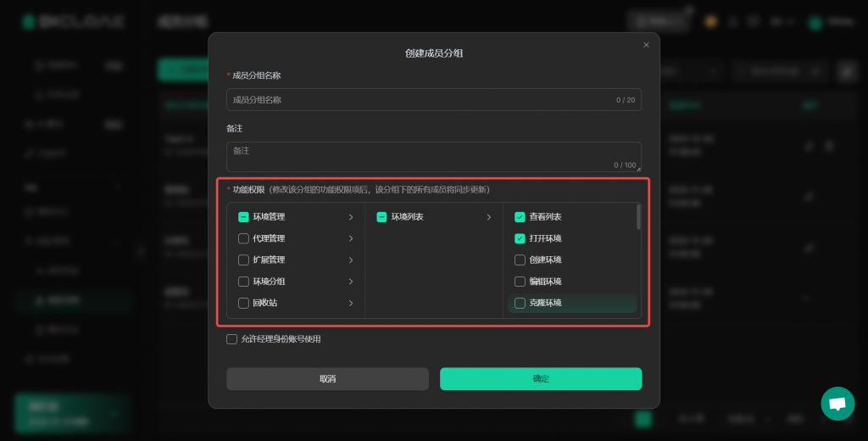This screenshot has height=441, width=868.
Task: Click the 取消 button
Action: coord(327,379)
